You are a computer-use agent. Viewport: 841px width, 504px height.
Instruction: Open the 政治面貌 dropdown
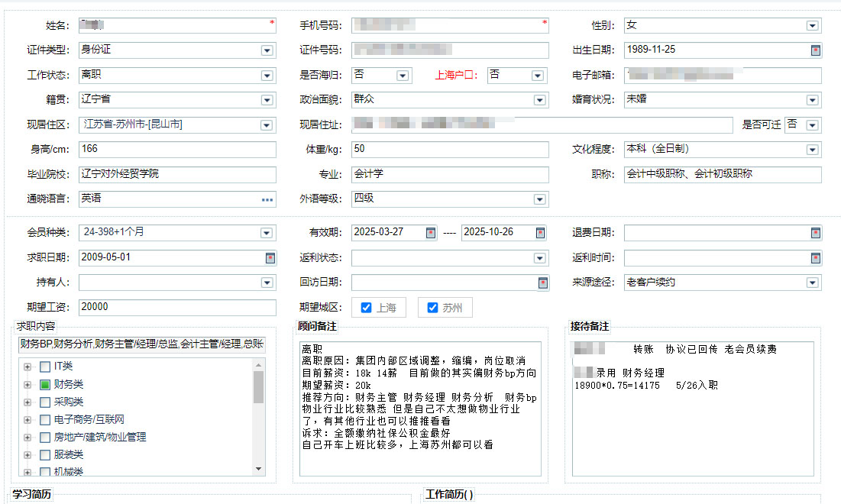pyautogui.click(x=539, y=100)
